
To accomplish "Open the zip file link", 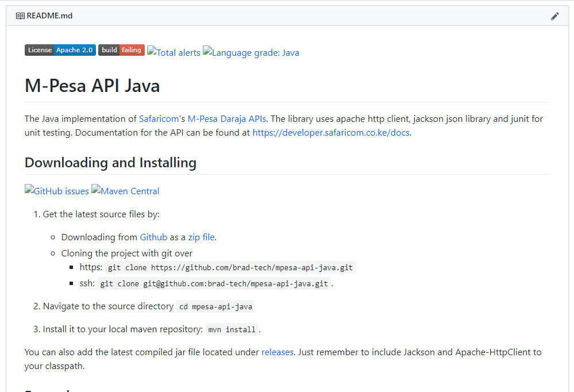I will [201, 237].
